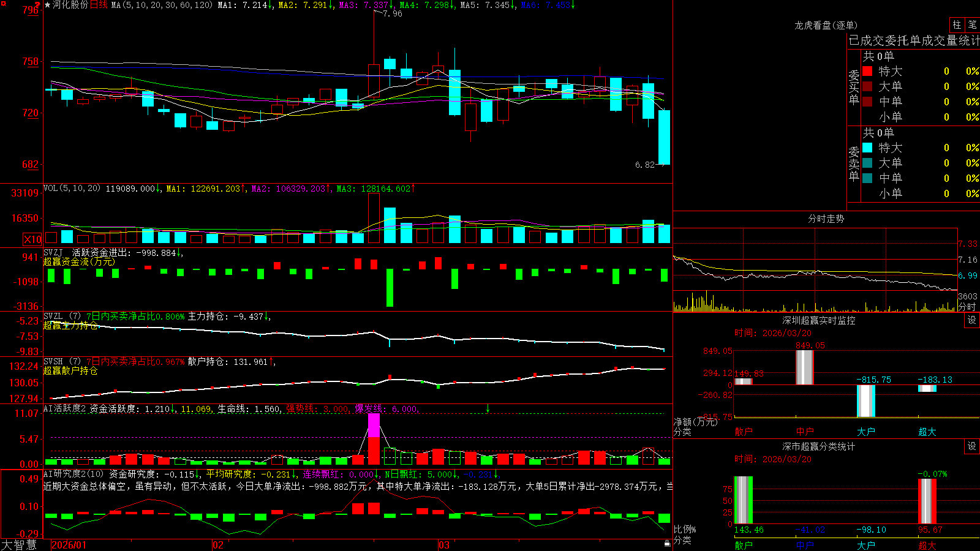Click the 深圳超赢实时监控 title
The image size is (980, 551).
[x=818, y=320]
